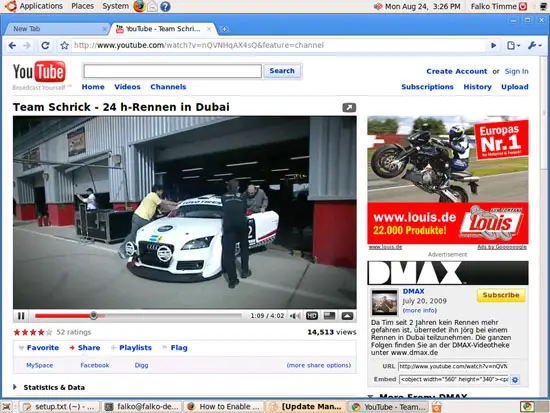
Task: Open the page menu icon in Chrome
Action: [513, 45]
